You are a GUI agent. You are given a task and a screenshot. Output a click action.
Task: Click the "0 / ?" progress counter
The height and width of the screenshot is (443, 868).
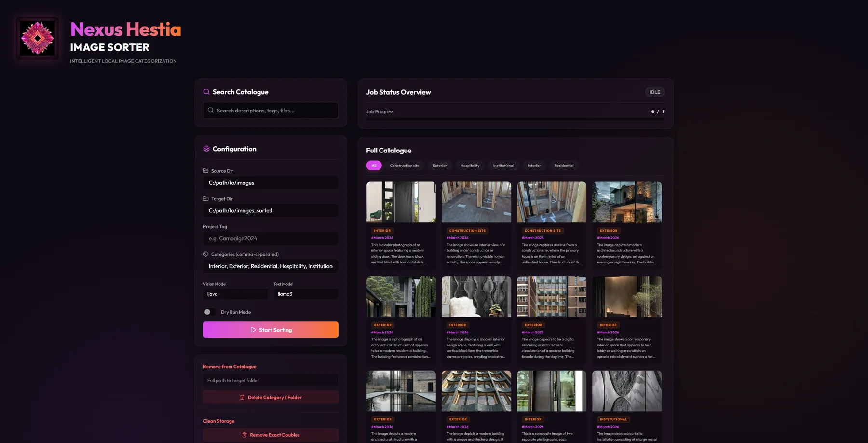click(x=658, y=111)
